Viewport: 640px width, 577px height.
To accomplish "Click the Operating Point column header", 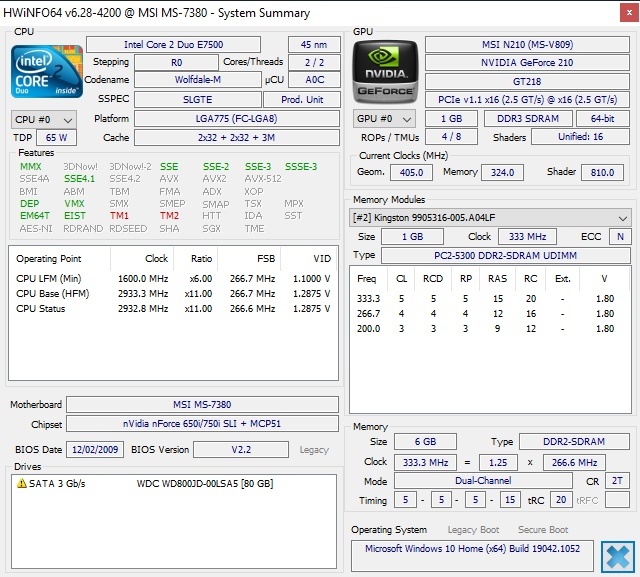I will tap(60, 259).
